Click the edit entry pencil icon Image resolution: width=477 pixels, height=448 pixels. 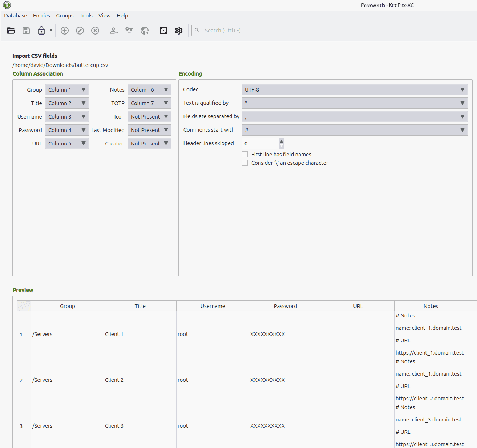pos(80,31)
